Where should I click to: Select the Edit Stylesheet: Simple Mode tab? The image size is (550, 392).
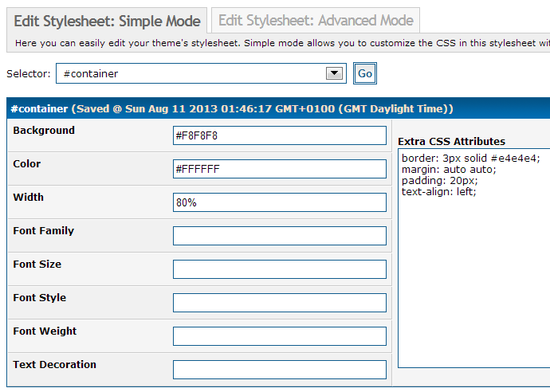coord(106,21)
